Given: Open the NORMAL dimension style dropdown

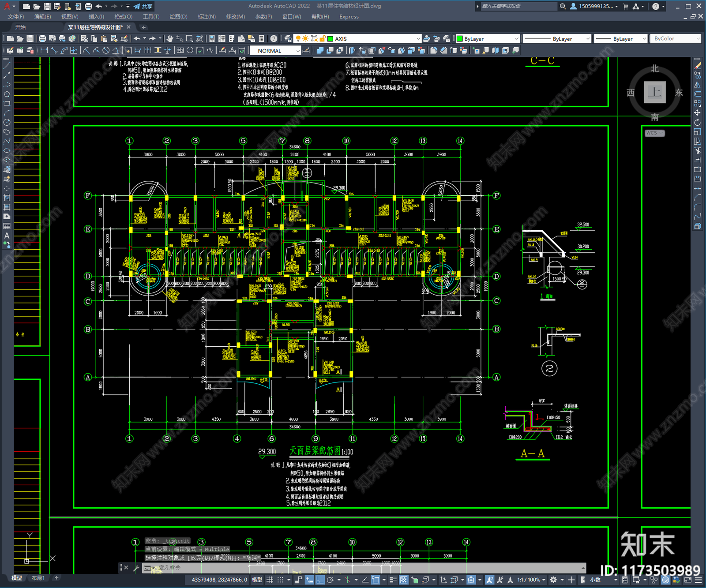Looking at the screenshot, I should [275, 51].
